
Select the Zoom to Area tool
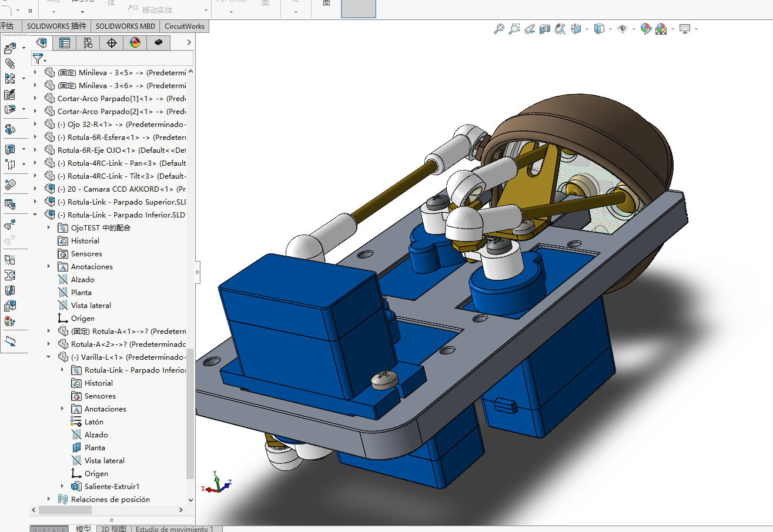click(x=514, y=28)
